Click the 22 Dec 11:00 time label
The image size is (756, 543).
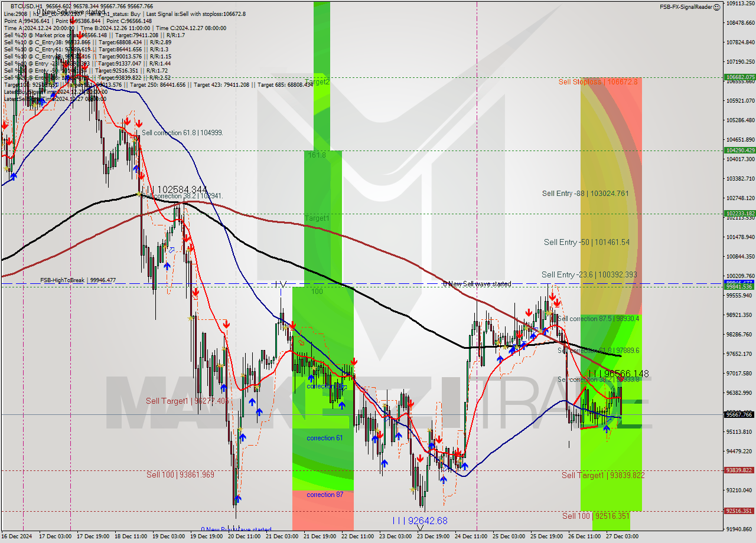[x=357, y=537]
